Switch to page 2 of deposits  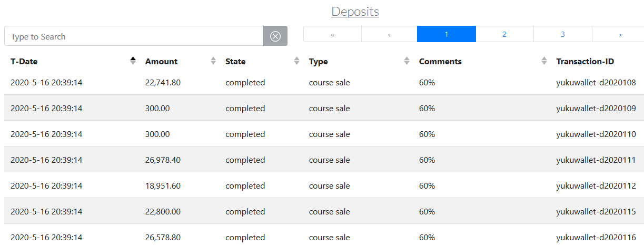pyautogui.click(x=504, y=34)
